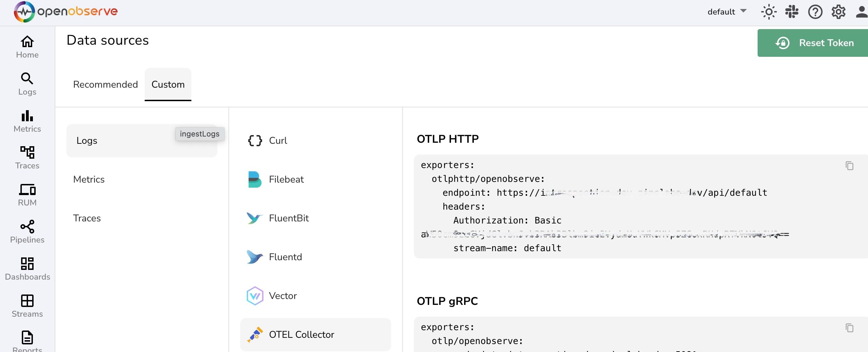The image size is (868, 352).
Task: Click the Reset Token button
Action: click(x=812, y=43)
